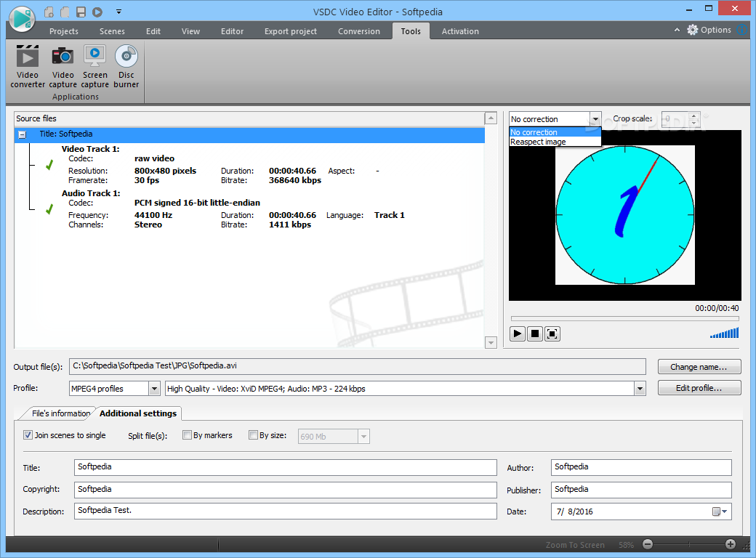
Task: Open the Conversion tab
Action: [x=358, y=31]
